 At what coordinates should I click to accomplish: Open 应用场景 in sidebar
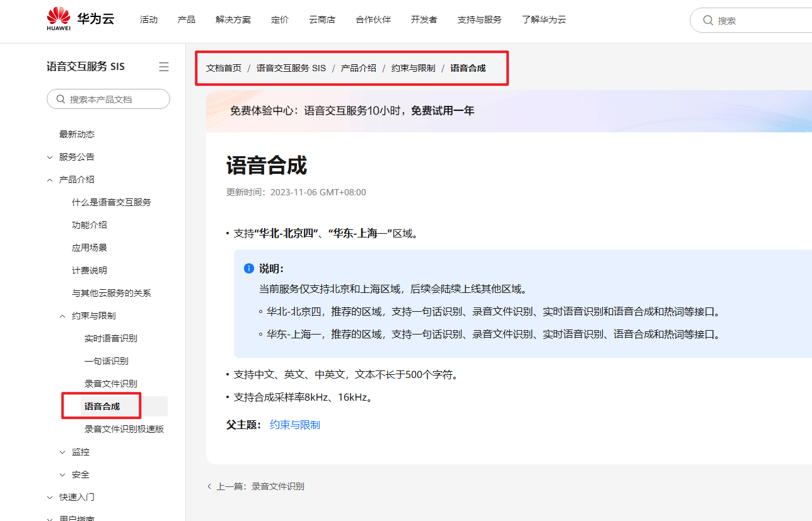(90, 248)
